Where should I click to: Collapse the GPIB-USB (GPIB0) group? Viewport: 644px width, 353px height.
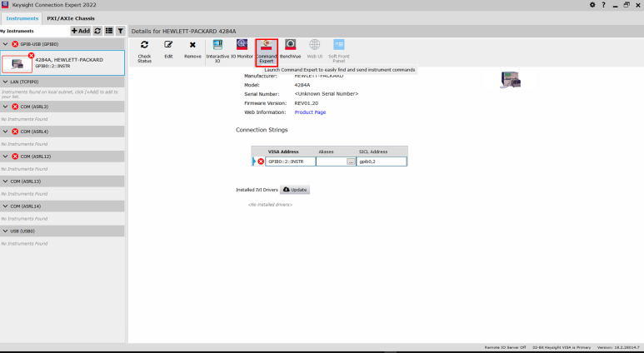(x=5, y=44)
